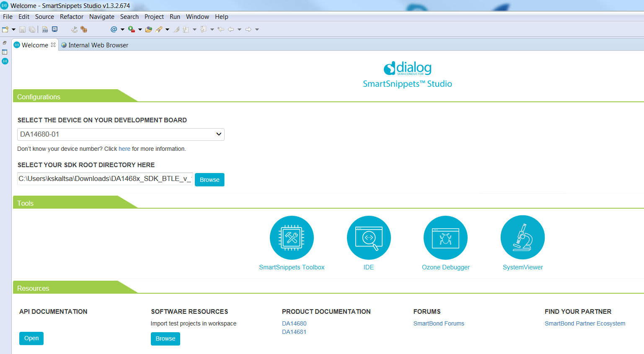Open the Help menu

[222, 17]
